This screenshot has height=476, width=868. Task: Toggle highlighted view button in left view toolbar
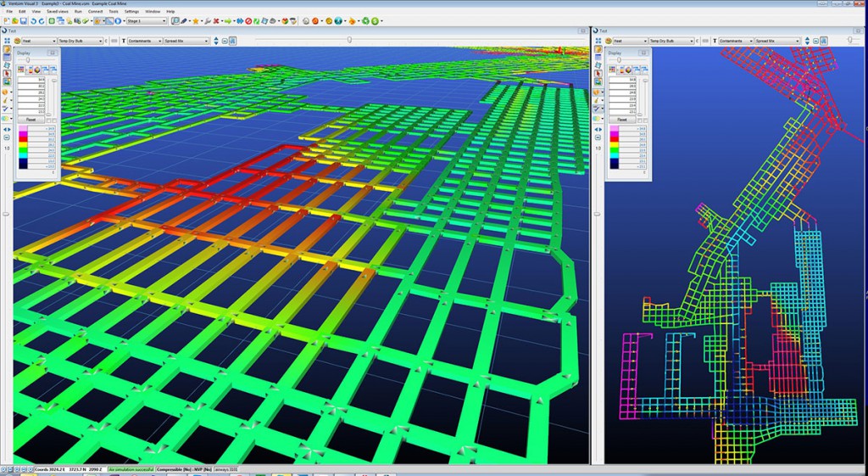pyautogui.click(x=233, y=41)
